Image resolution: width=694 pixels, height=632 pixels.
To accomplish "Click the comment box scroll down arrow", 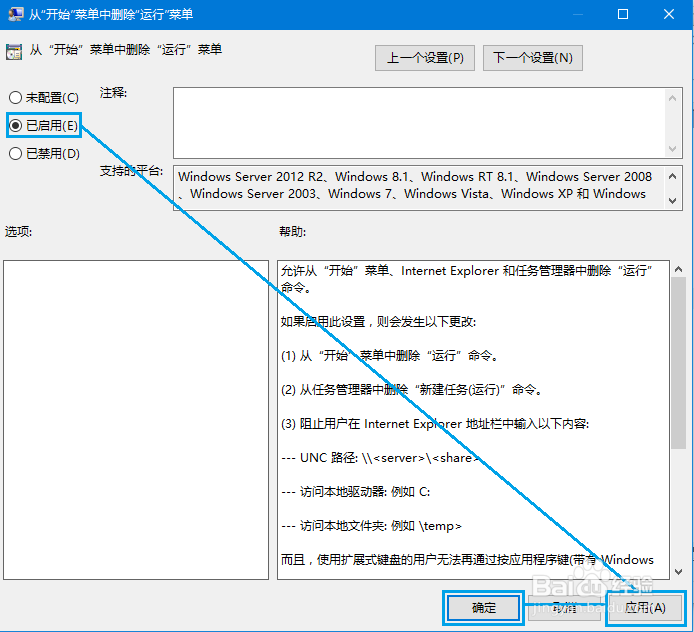I will tap(672, 148).
